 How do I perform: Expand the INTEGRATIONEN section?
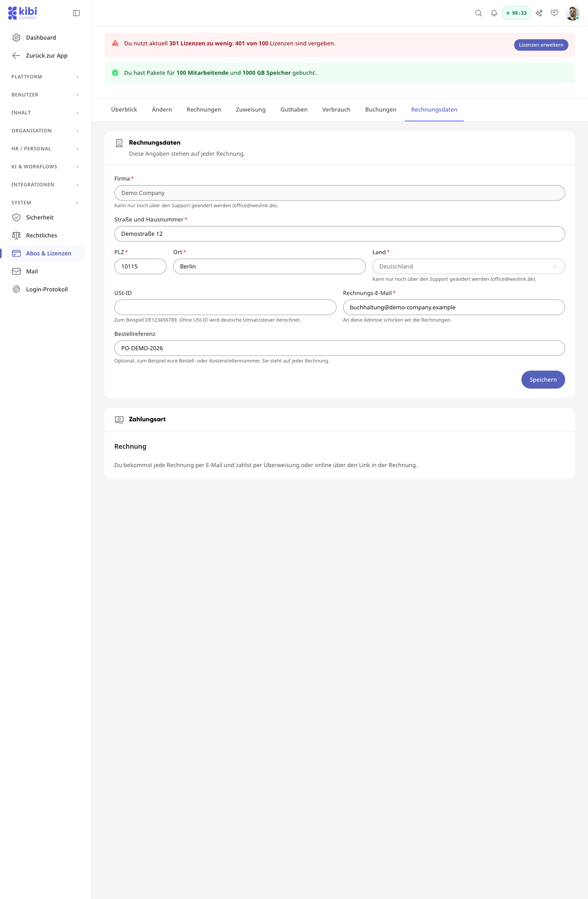coord(45,185)
